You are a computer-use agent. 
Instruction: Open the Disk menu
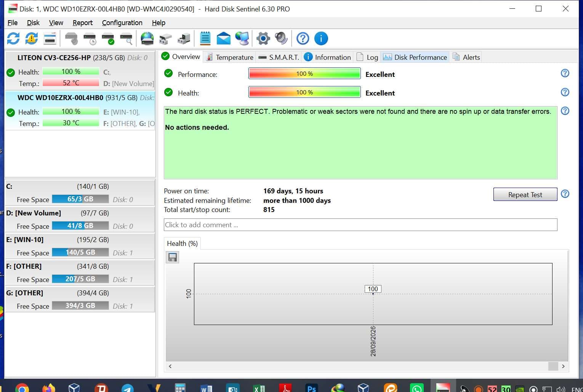[33, 23]
